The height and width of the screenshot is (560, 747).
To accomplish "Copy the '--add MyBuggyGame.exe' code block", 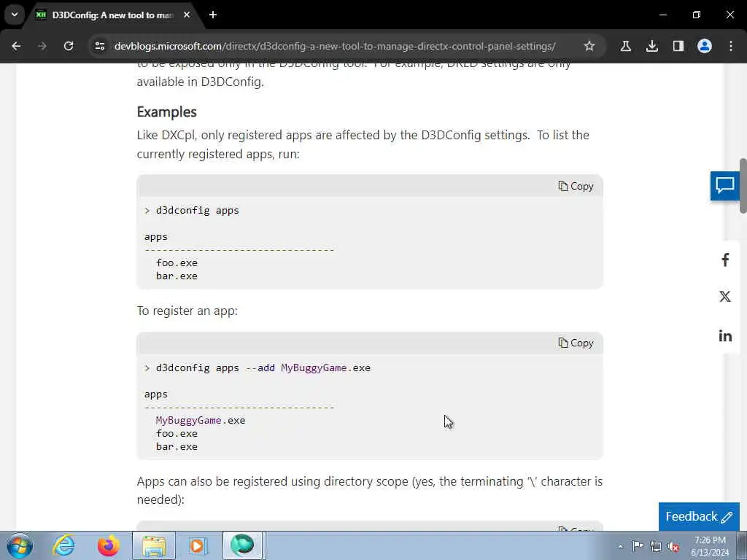I will (x=576, y=343).
